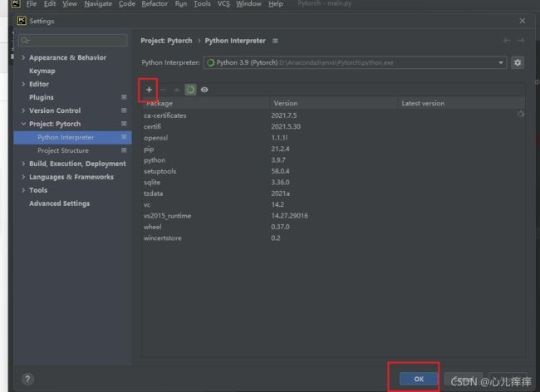
Task: Click the forward navigation arrow in Settings
Action: (x=521, y=41)
